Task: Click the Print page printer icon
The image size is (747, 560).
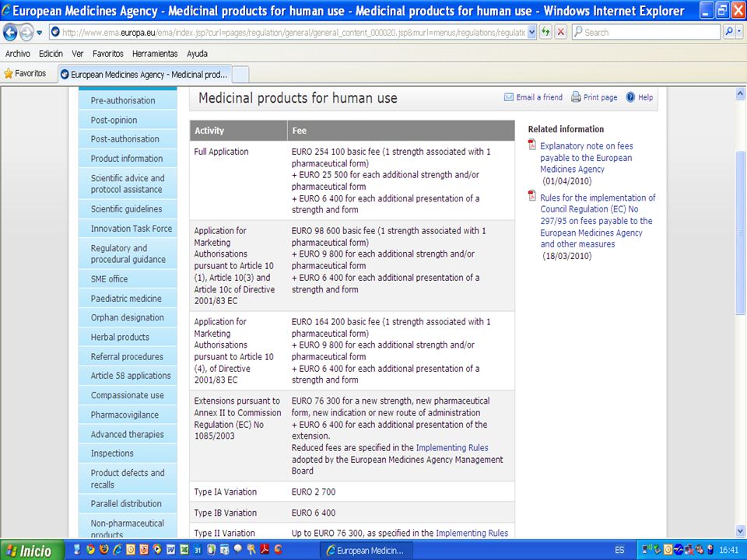Action: tap(576, 96)
